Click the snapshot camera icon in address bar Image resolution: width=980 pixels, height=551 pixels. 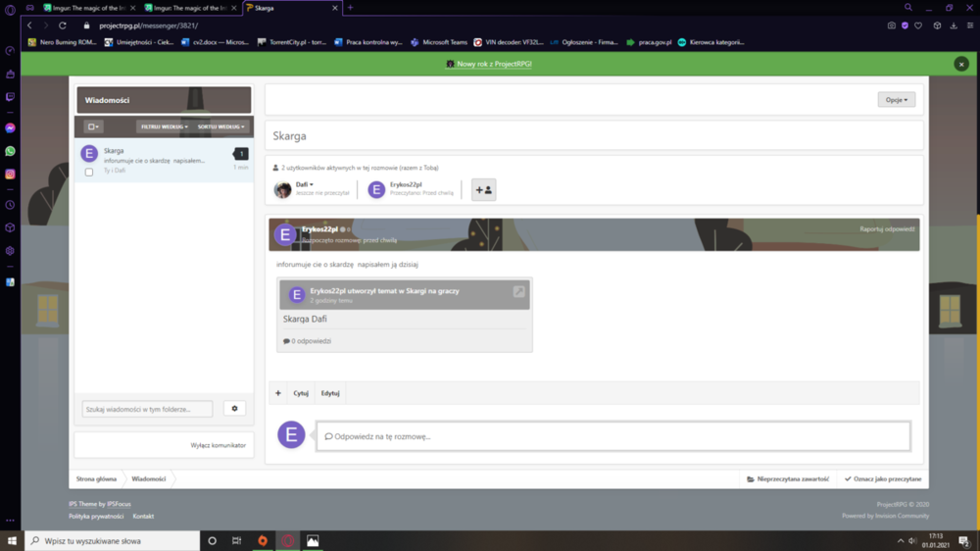(891, 25)
